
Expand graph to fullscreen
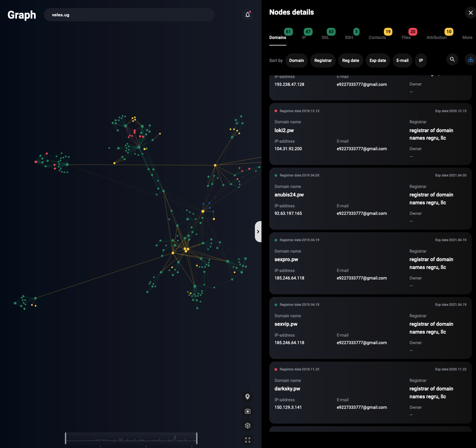[x=247, y=440]
